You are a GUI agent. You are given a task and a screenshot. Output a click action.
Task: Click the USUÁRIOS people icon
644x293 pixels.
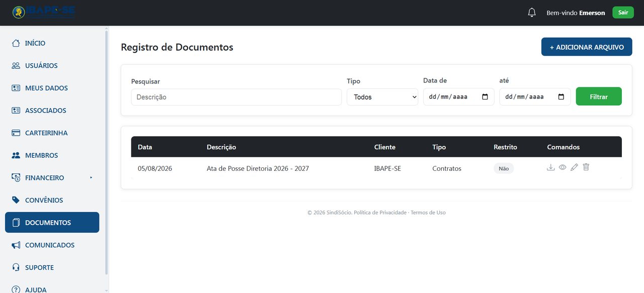tap(16, 65)
